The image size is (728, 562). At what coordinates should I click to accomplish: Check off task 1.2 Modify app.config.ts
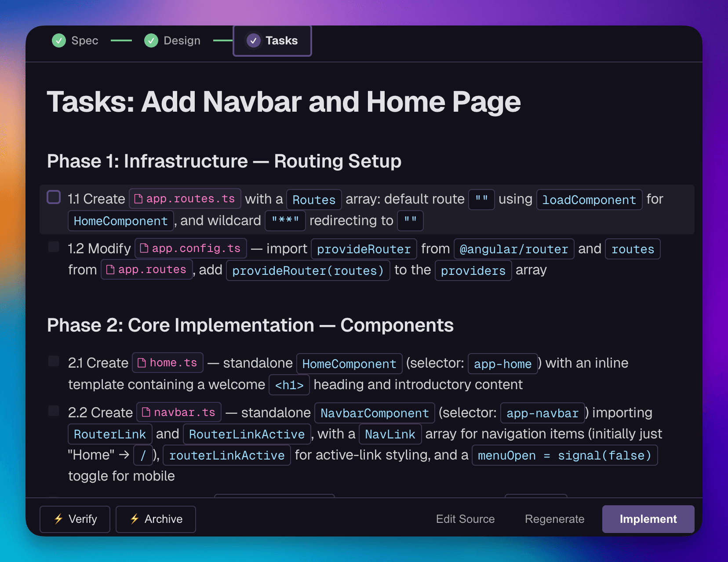[53, 247]
